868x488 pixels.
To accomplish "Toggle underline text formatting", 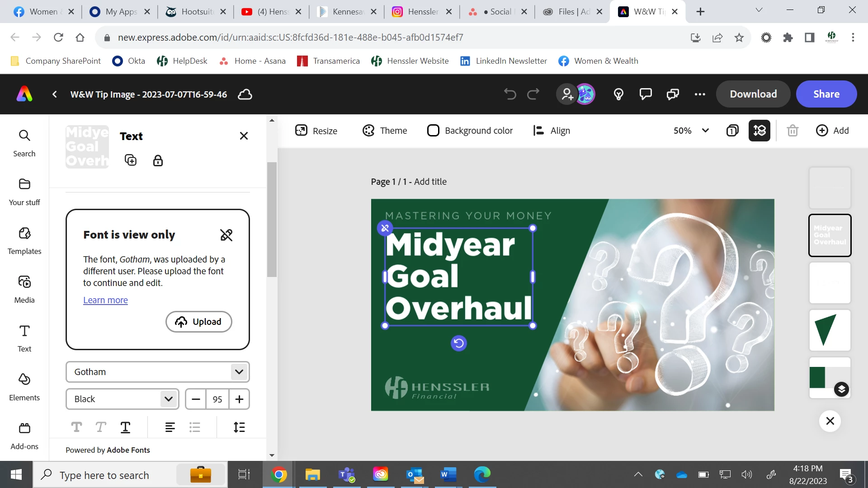I will pyautogui.click(x=125, y=427).
